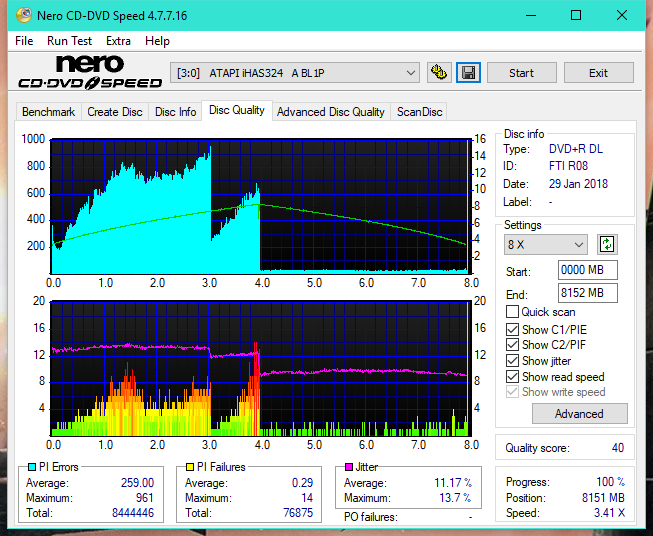Click Jitter average 11.17 %
This screenshot has width=653, height=536.
[453, 483]
